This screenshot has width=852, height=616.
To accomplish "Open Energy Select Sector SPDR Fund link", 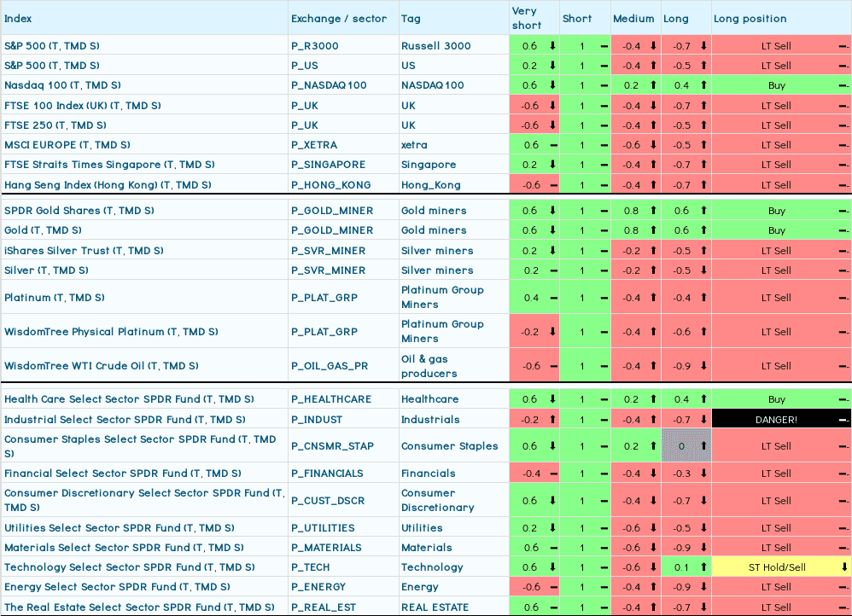I will coord(117,587).
